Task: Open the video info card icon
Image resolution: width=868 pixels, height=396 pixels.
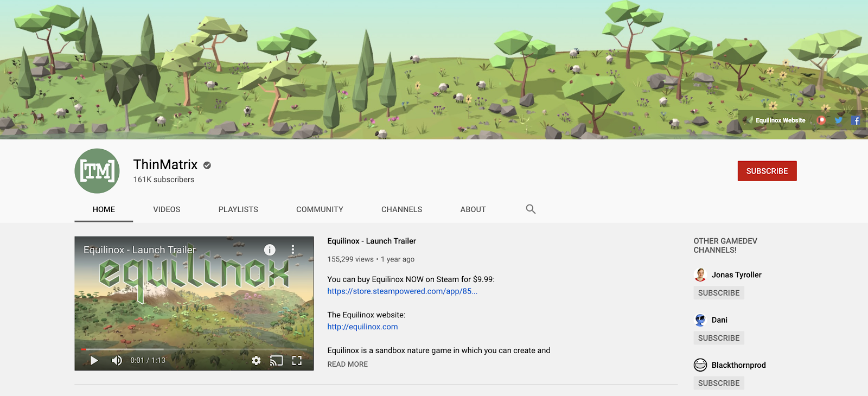Action: point(270,250)
